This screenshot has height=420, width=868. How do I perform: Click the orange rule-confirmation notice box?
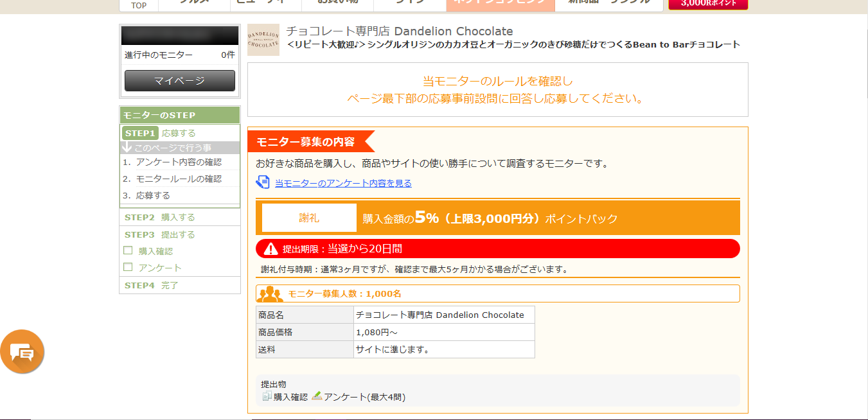pos(498,90)
